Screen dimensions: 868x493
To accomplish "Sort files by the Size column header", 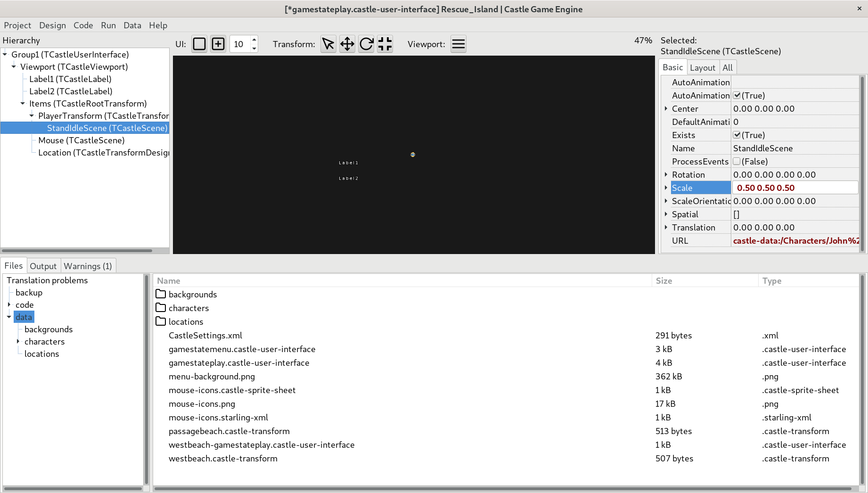I will (705, 280).
